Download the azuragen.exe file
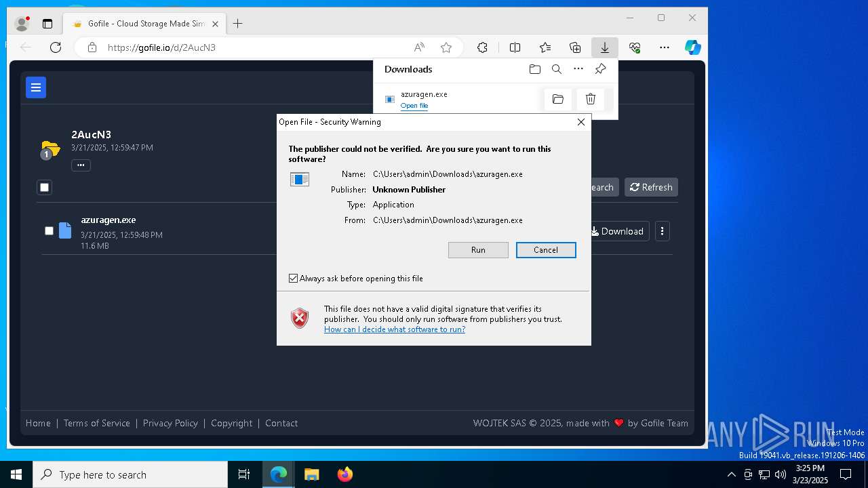868x488 pixels. point(616,231)
